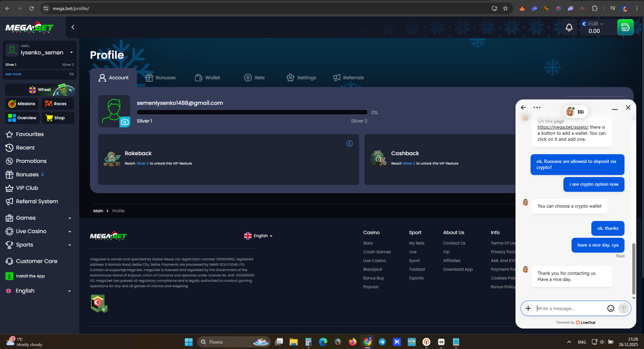Viewport: 644px width, 349px height.
Task: Click the mega.bet/assets link in chat
Action: (562, 127)
